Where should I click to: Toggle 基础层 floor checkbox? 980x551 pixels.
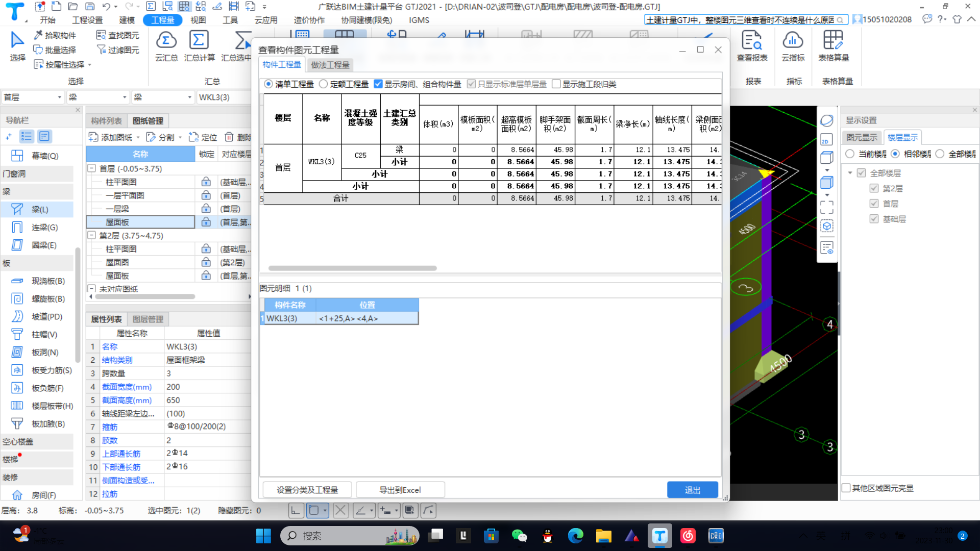(x=874, y=219)
